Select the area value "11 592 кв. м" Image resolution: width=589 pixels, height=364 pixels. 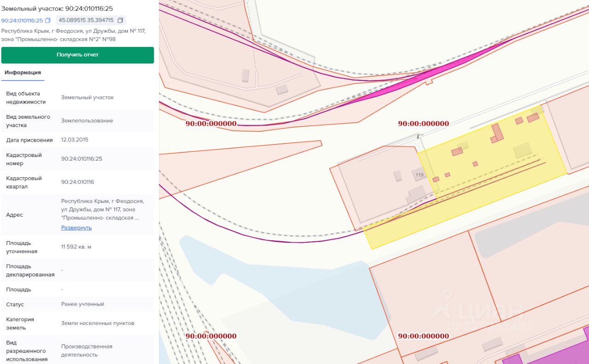click(76, 247)
